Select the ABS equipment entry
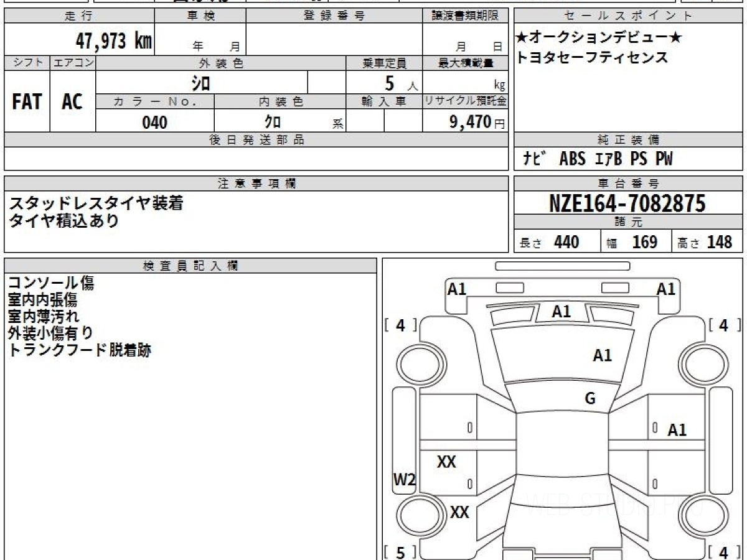Viewport: 747px width, 560px height. (573, 159)
